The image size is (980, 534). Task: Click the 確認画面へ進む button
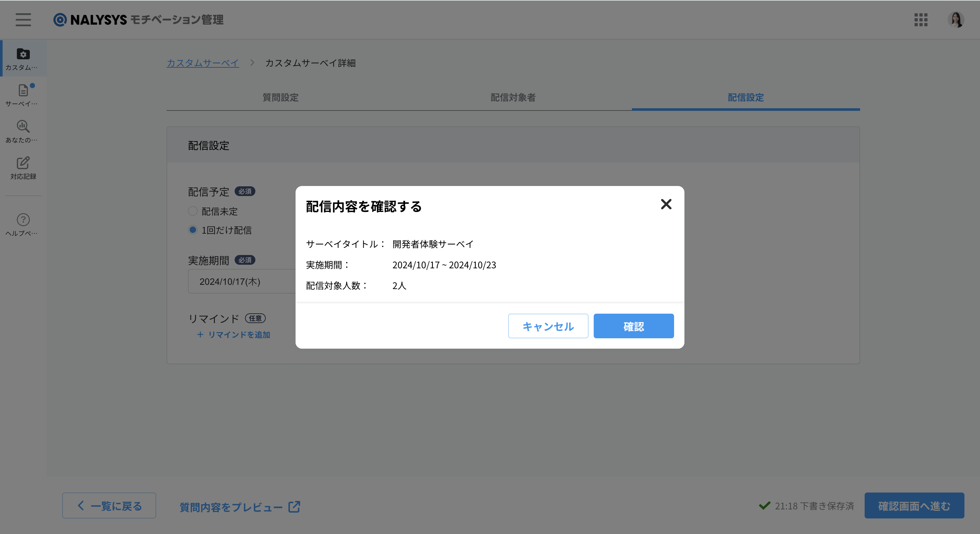(914, 505)
